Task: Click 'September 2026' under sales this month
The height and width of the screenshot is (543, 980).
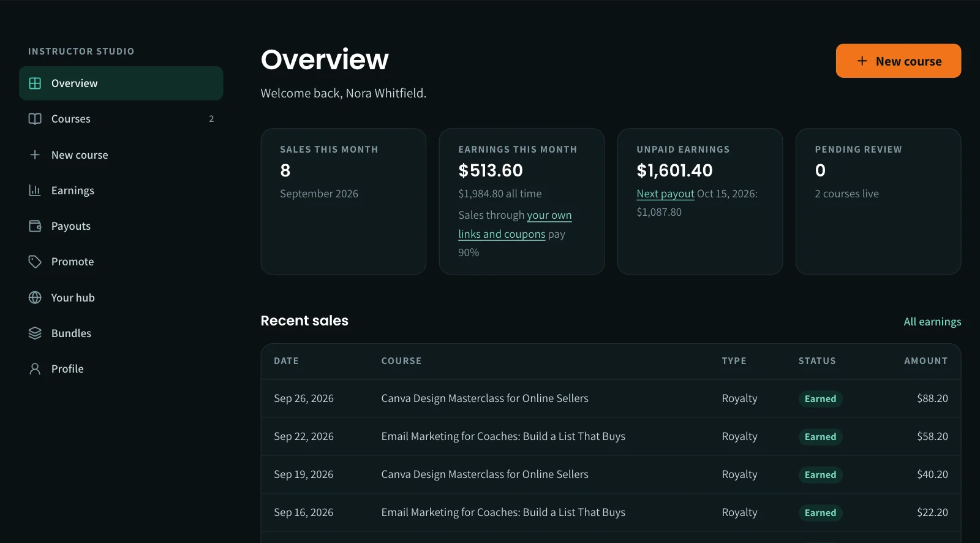Action: [319, 194]
